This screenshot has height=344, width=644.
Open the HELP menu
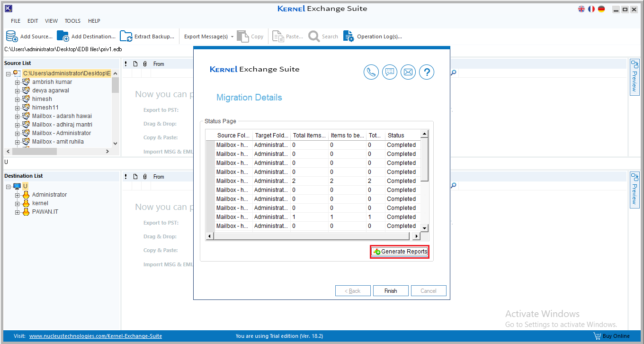pos(94,21)
